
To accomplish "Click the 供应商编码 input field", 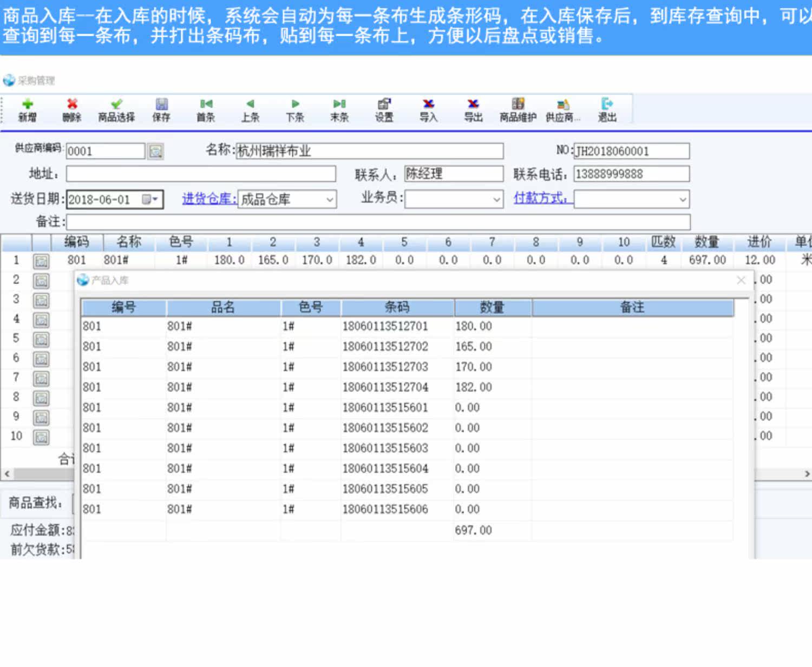I will (106, 151).
